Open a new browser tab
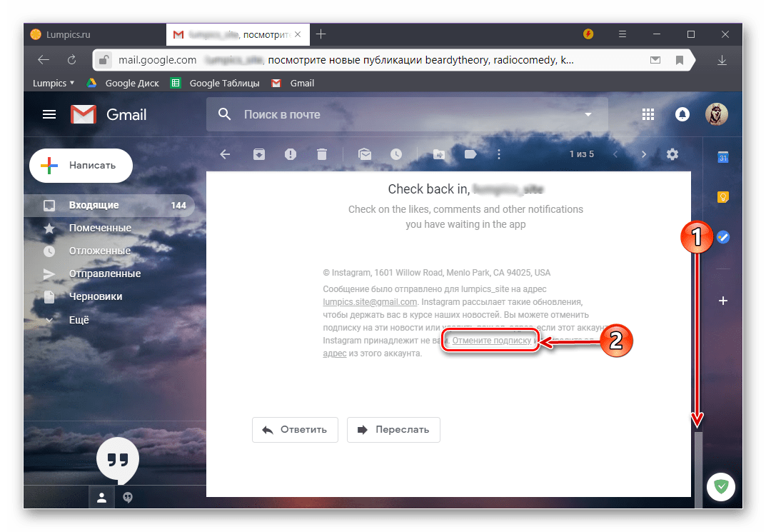766x532 pixels. click(321, 34)
